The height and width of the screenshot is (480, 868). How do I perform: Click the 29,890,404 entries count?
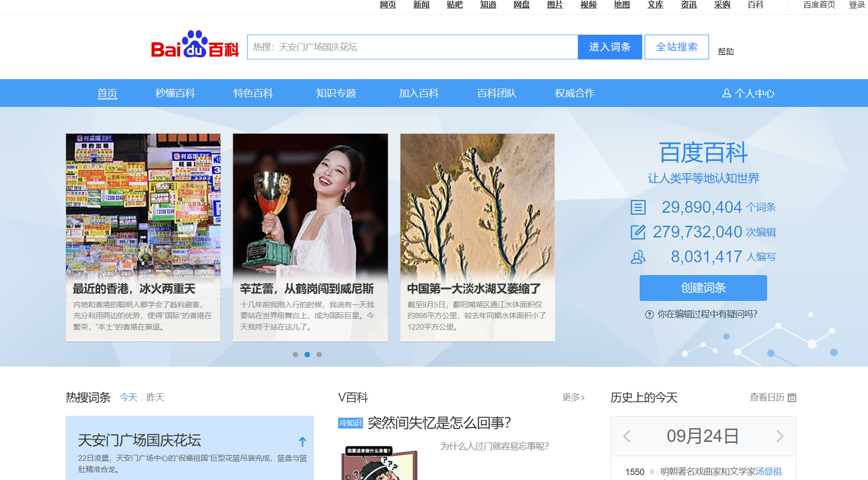tap(702, 207)
